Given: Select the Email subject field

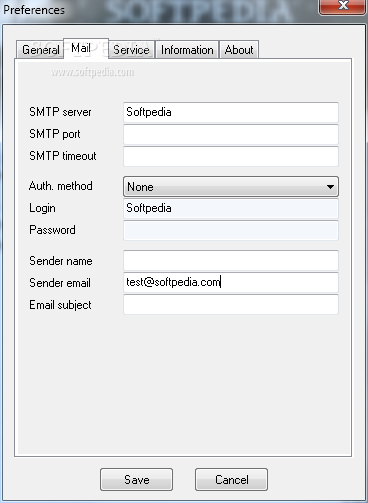Looking at the screenshot, I should pyautogui.click(x=231, y=304).
